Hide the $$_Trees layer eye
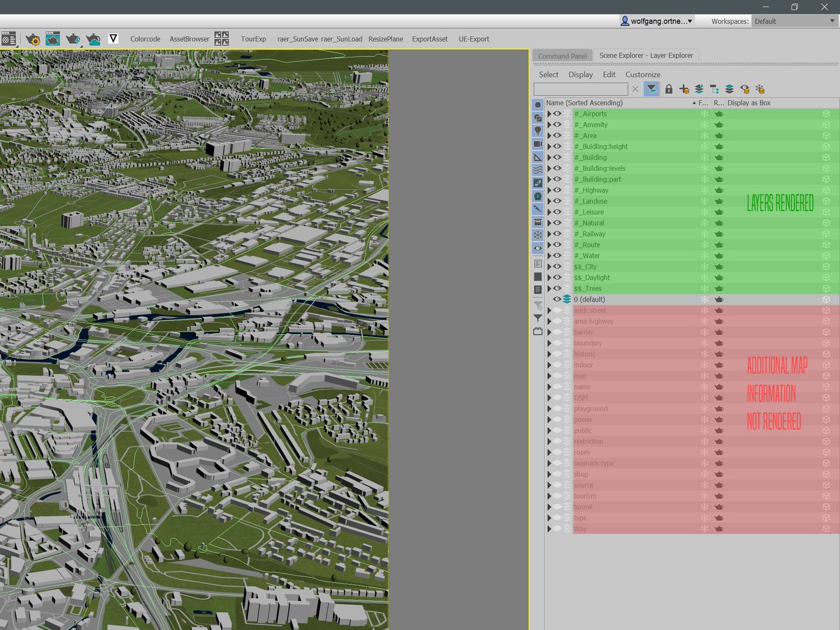The image size is (840, 630). (557, 288)
